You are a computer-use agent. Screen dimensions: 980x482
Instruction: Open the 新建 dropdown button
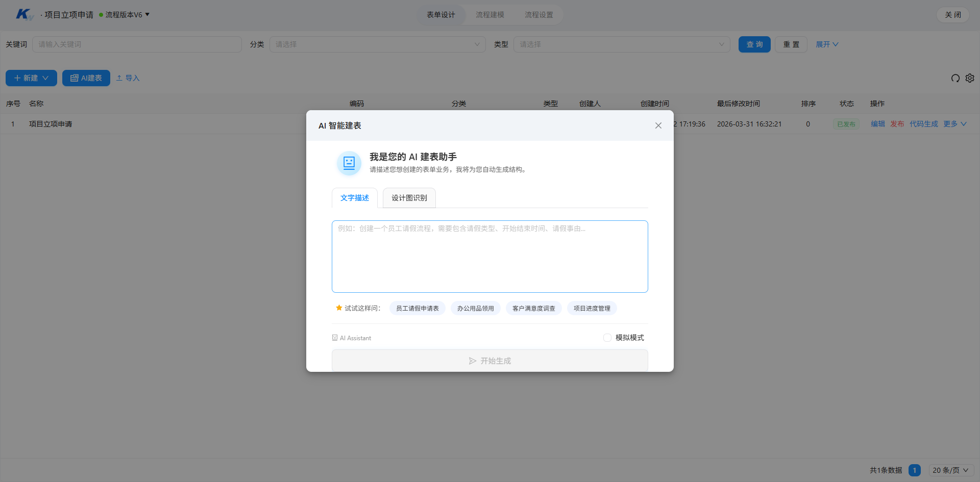(x=31, y=78)
